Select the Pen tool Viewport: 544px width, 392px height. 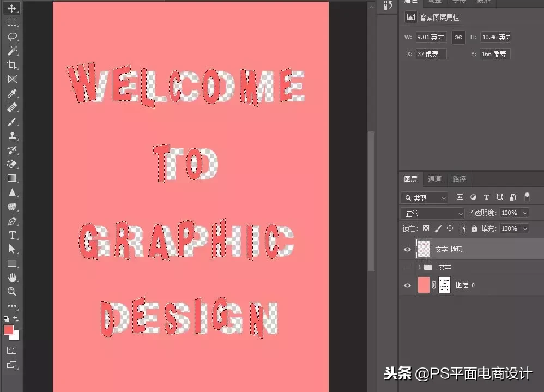click(x=12, y=221)
